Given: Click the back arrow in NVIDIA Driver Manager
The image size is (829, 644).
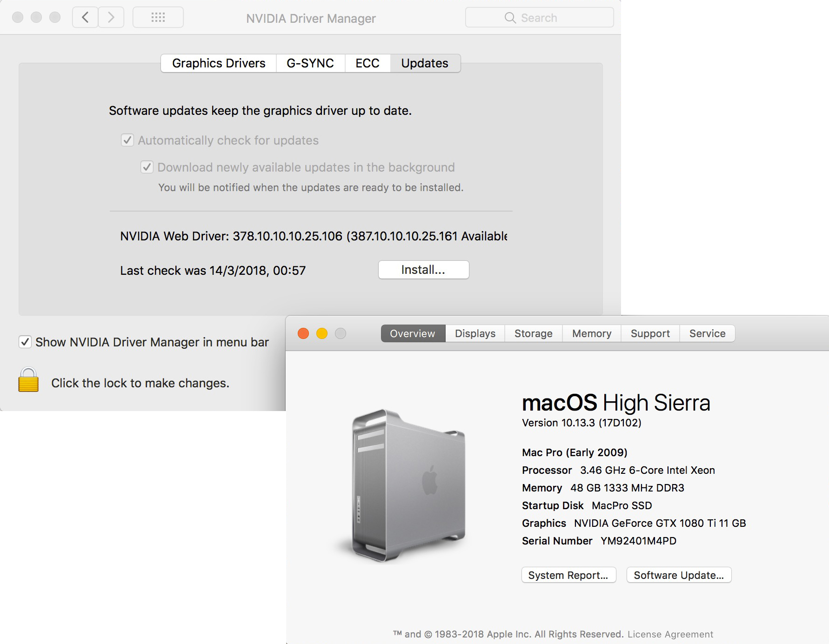Looking at the screenshot, I should 85,18.
